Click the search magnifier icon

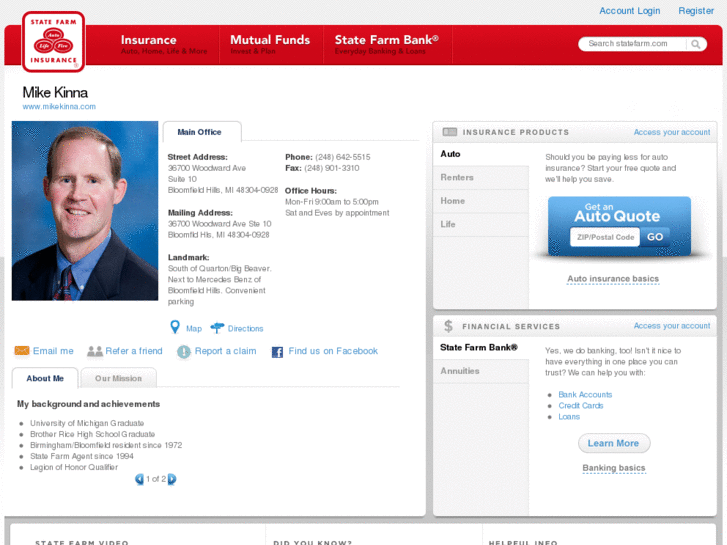coord(695,44)
